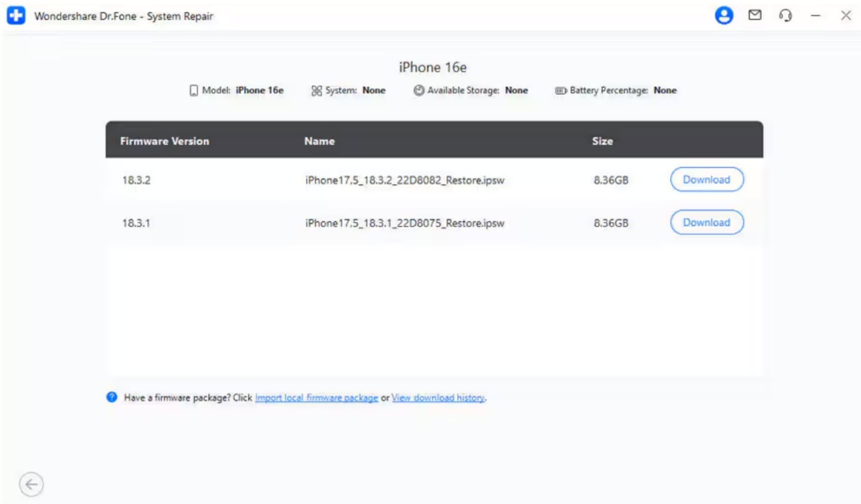Click the Size column header
861x504 pixels.
[x=602, y=141]
